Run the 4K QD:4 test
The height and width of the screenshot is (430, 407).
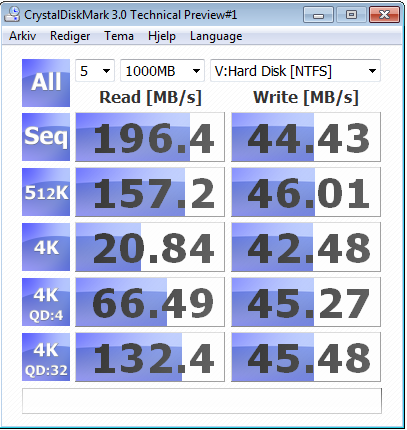point(46,302)
